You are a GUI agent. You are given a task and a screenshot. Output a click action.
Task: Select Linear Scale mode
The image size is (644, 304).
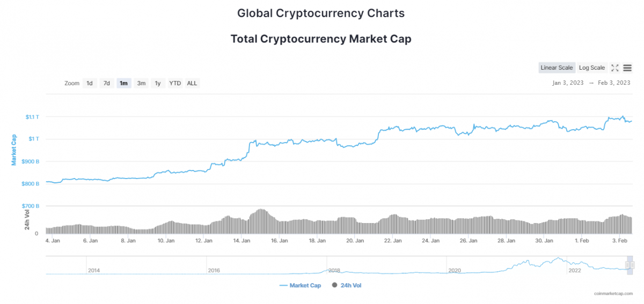coord(557,68)
